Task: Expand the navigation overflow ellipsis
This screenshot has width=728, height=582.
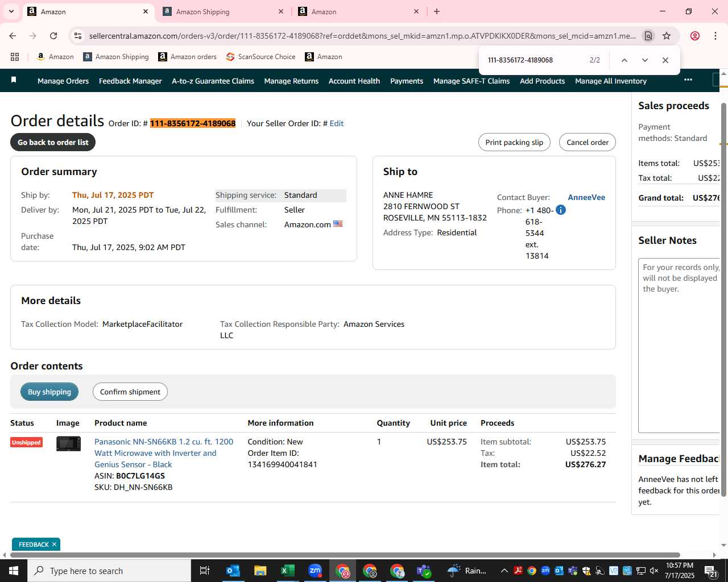Action: [x=688, y=80]
